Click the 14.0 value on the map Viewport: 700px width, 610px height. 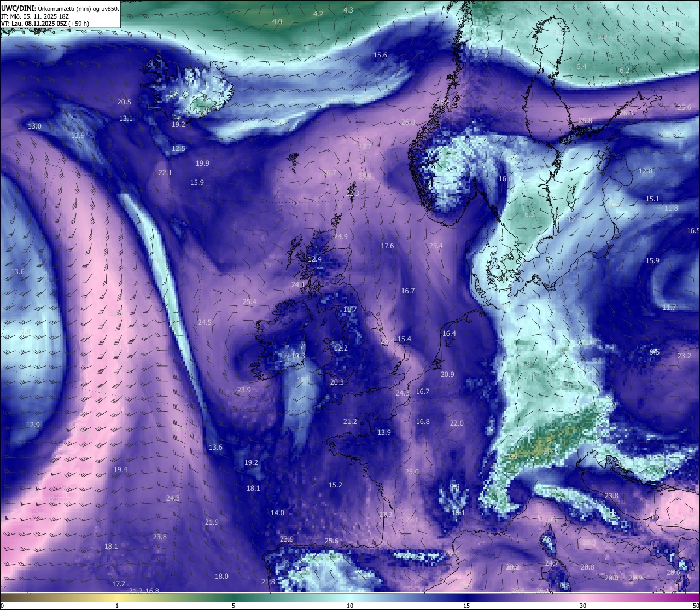coord(277,513)
